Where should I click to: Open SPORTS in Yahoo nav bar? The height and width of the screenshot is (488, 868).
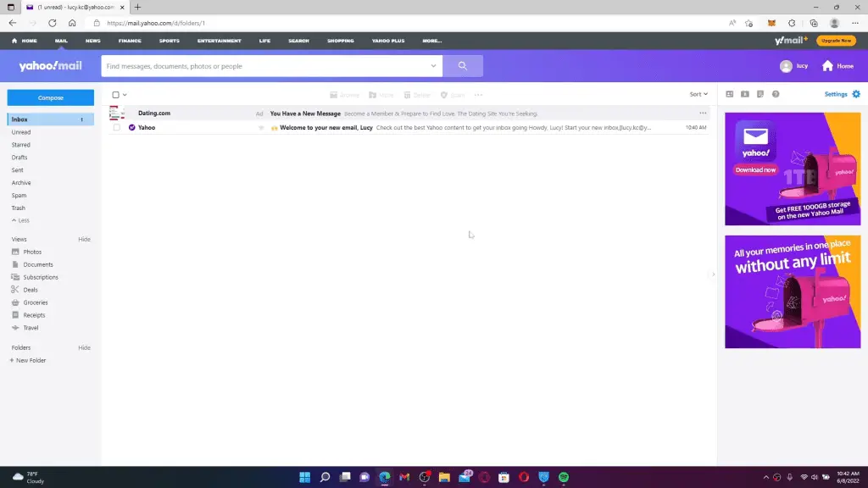tap(170, 41)
